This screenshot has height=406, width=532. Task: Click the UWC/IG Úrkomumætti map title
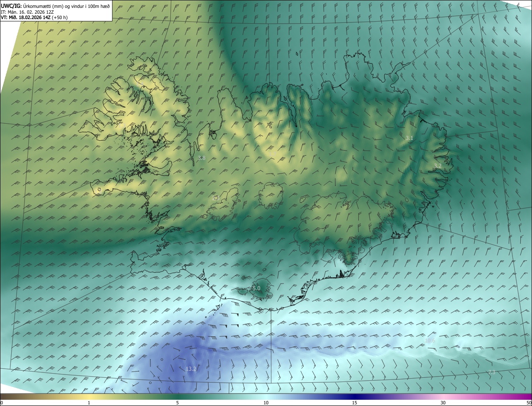point(55,6)
